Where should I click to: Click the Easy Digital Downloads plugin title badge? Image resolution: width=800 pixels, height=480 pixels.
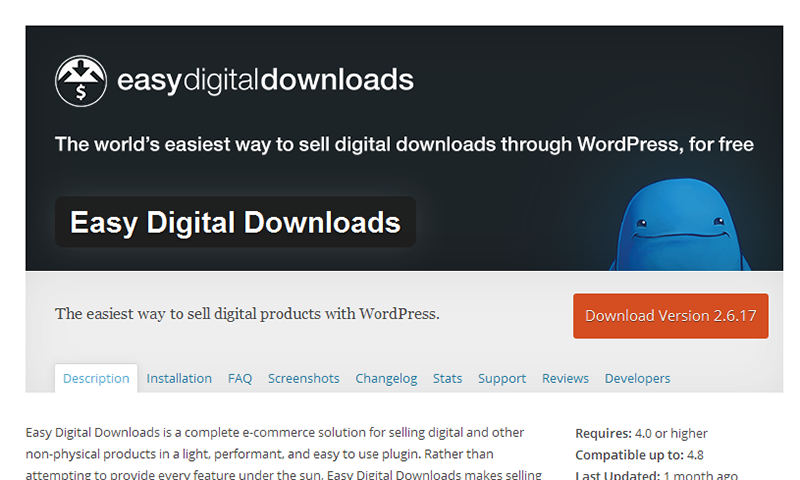click(x=235, y=222)
